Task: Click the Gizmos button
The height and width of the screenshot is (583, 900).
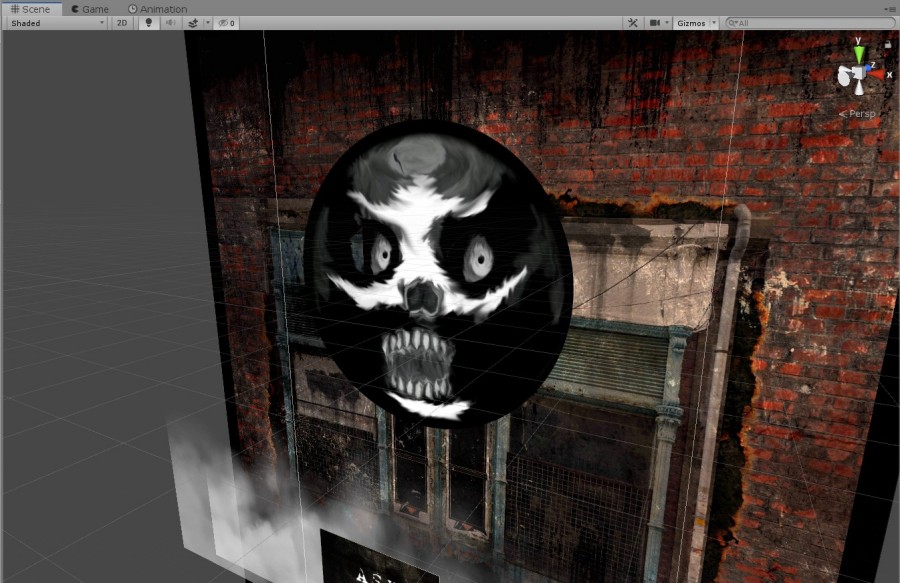Action: (x=690, y=23)
